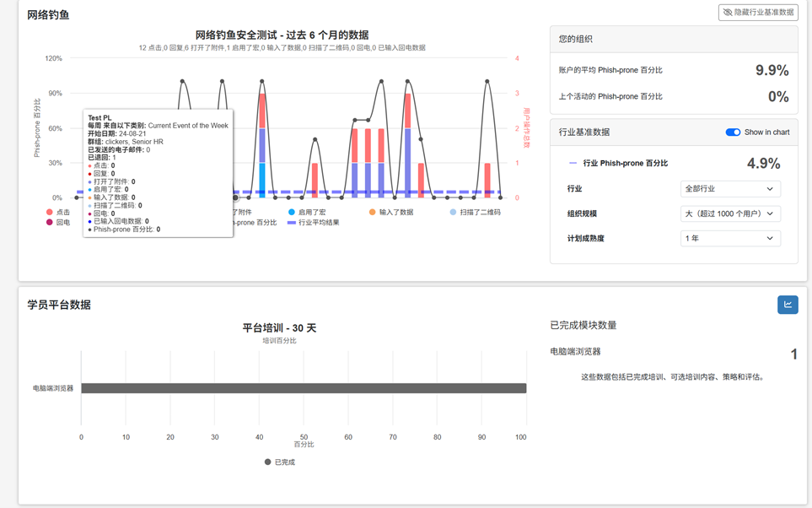Viewport: 812px width, 508px height.
Task: Open the 行业 dropdown showing 全部行业
Action: click(x=729, y=189)
